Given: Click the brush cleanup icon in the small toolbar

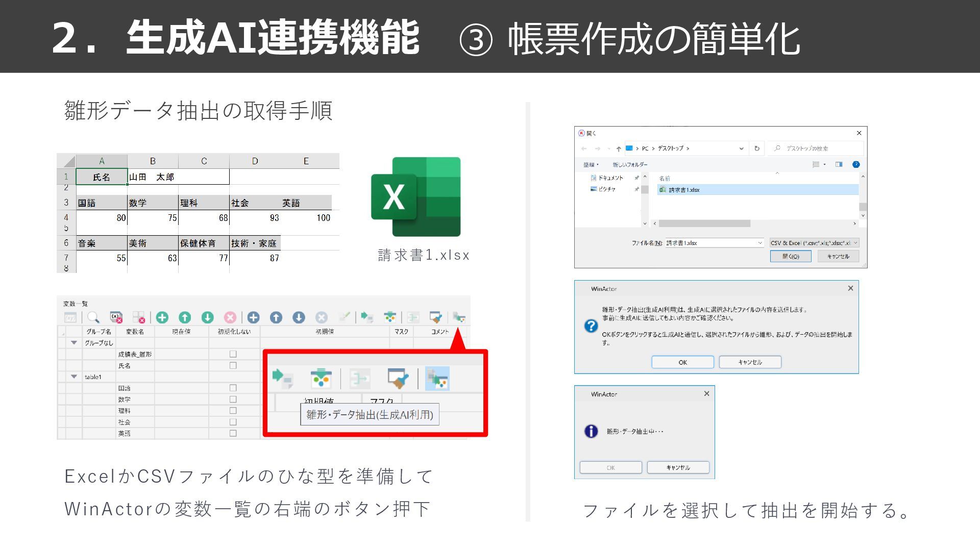Looking at the screenshot, I should pos(435,317).
